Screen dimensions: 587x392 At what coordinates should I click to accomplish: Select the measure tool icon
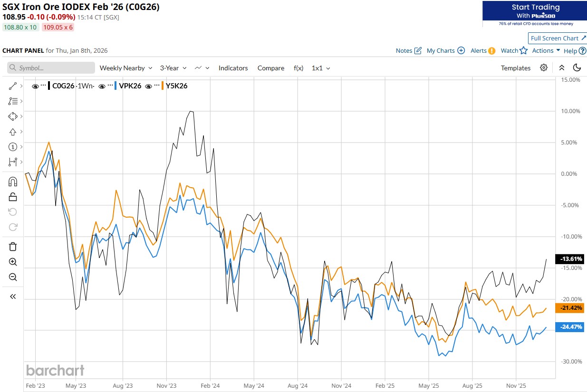pyautogui.click(x=13, y=162)
